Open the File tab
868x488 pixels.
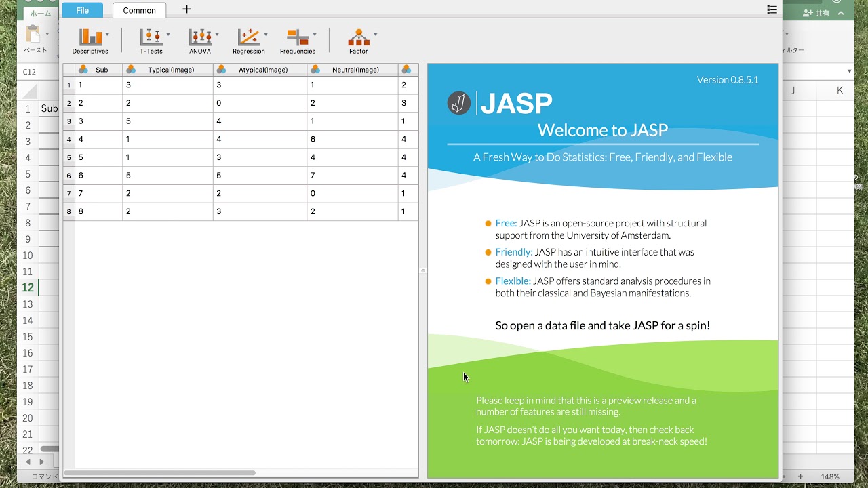(82, 10)
